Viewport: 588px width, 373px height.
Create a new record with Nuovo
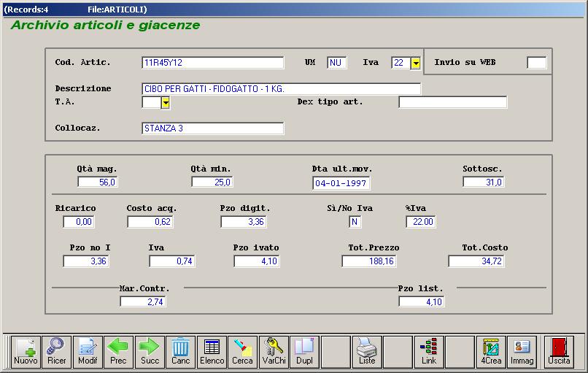coord(26,352)
